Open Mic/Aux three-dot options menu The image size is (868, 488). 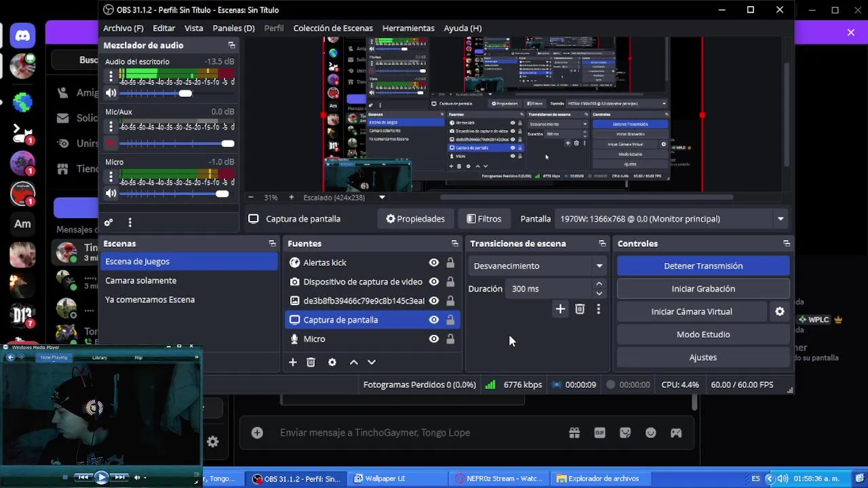pos(111,127)
